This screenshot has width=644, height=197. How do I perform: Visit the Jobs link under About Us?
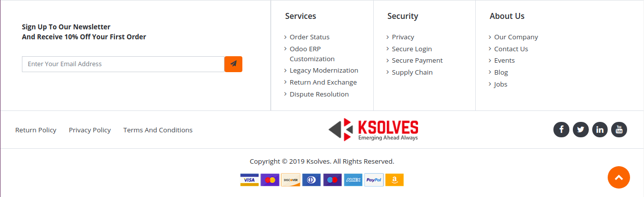501,85
